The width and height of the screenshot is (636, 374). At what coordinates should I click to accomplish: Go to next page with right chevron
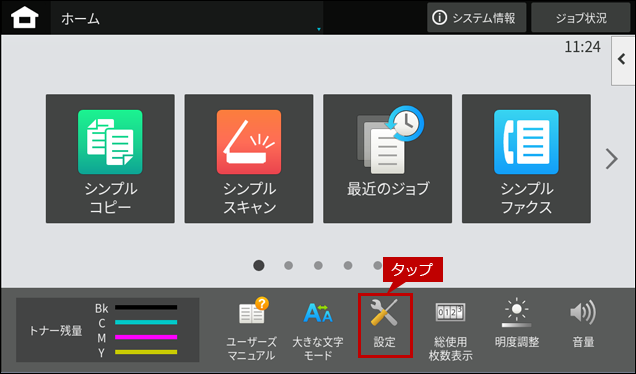point(611,159)
